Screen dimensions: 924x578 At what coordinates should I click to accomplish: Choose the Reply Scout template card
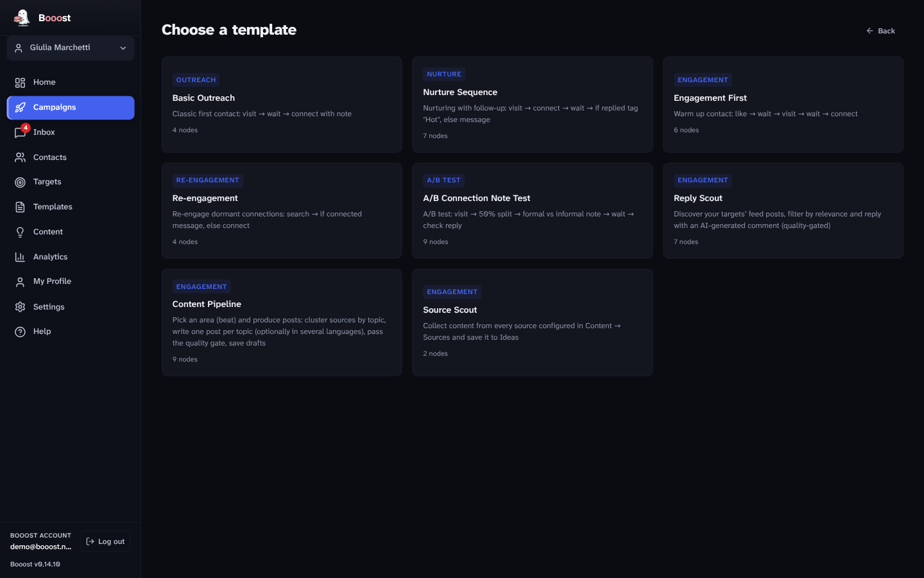[x=783, y=211]
